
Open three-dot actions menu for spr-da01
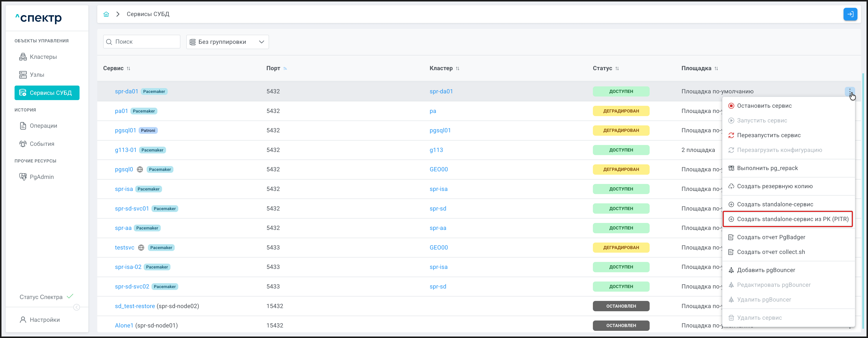click(849, 91)
